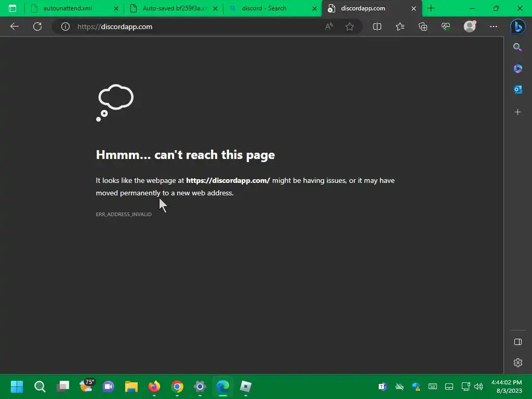532x399 pixels.
Task: Click the "Hmmm... can't reach this page" heading
Action: point(185,155)
